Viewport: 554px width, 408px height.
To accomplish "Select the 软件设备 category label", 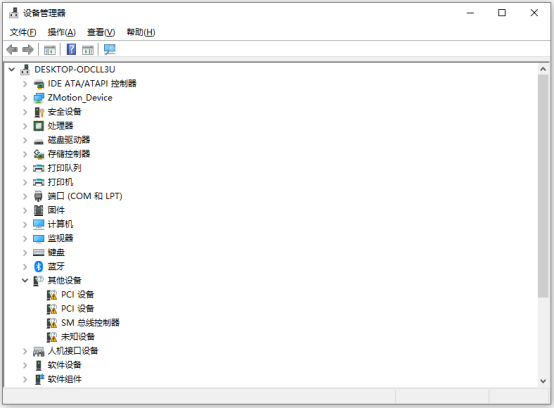I will click(x=64, y=365).
